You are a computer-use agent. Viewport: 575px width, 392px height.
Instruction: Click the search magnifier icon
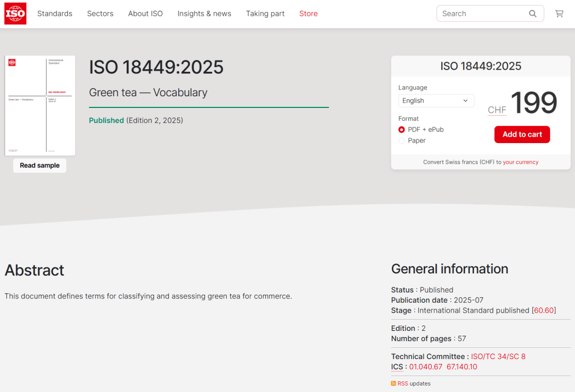click(532, 14)
